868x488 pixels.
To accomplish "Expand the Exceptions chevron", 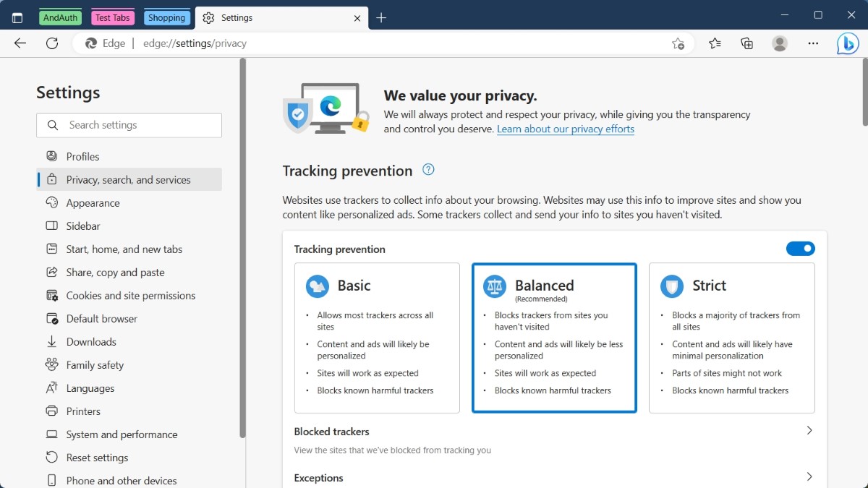I will pos(809,477).
